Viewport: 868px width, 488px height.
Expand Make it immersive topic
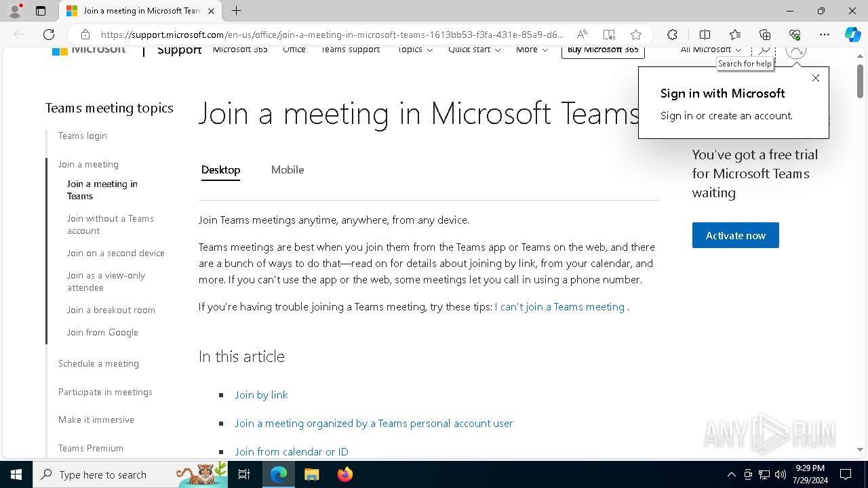click(x=96, y=420)
